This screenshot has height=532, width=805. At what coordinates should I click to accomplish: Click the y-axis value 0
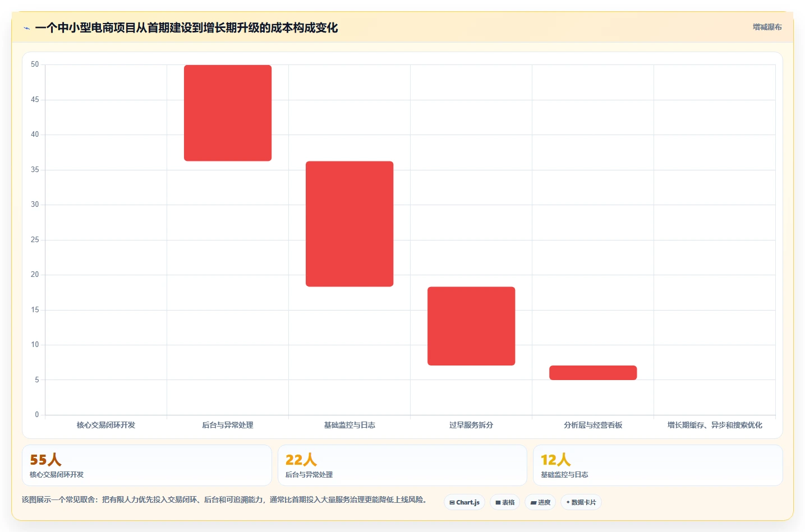pyautogui.click(x=37, y=415)
